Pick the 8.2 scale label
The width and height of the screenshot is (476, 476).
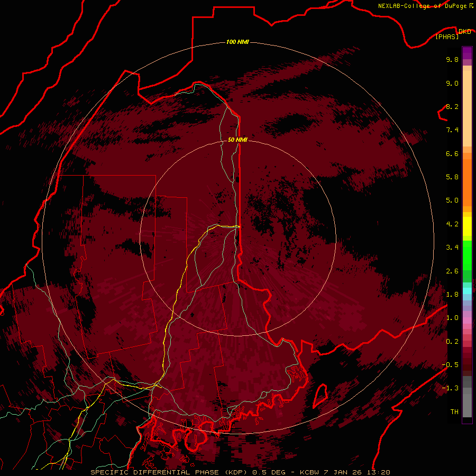[x=452, y=106]
